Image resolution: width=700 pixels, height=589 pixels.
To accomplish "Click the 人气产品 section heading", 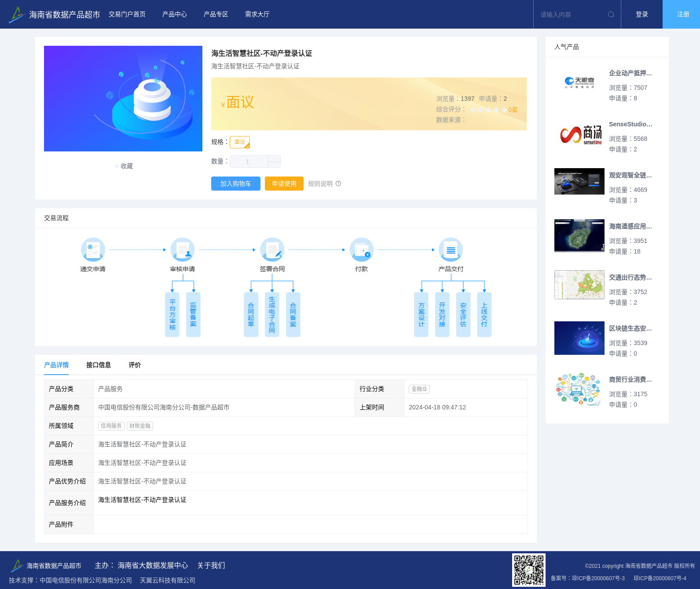I will click(567, 47).
